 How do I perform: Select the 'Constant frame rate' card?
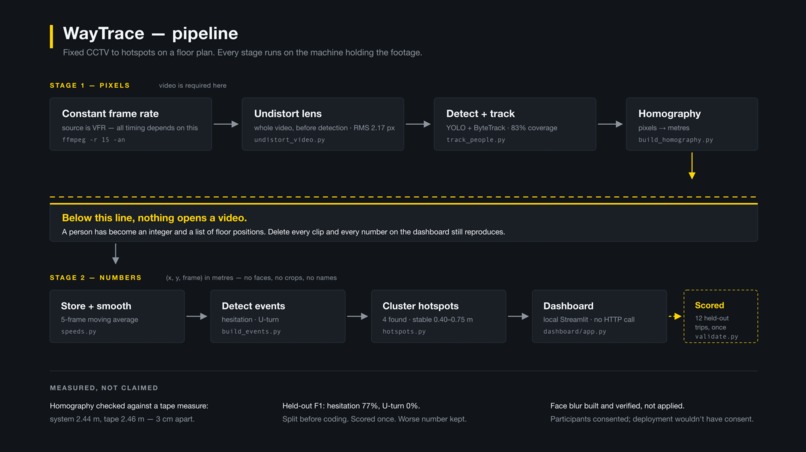pos(131,124)
